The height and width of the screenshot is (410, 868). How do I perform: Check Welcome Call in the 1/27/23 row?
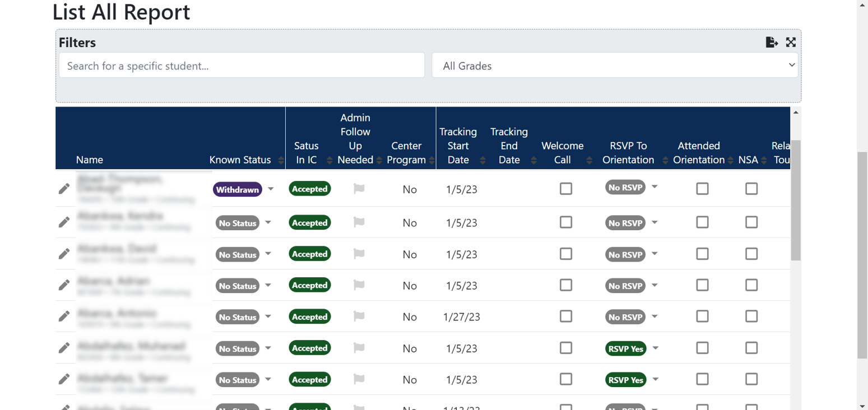(x=566, y=316)
